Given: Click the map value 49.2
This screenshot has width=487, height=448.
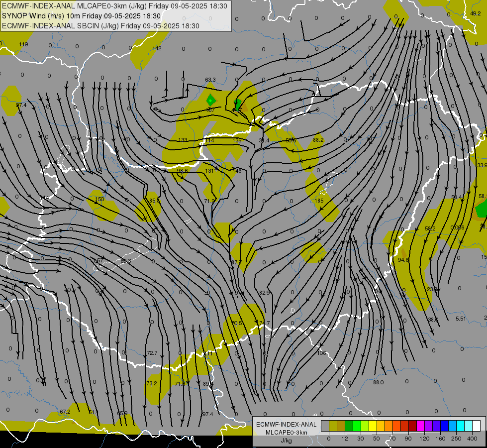Looking at the screenshot, I should click(476, 13).
